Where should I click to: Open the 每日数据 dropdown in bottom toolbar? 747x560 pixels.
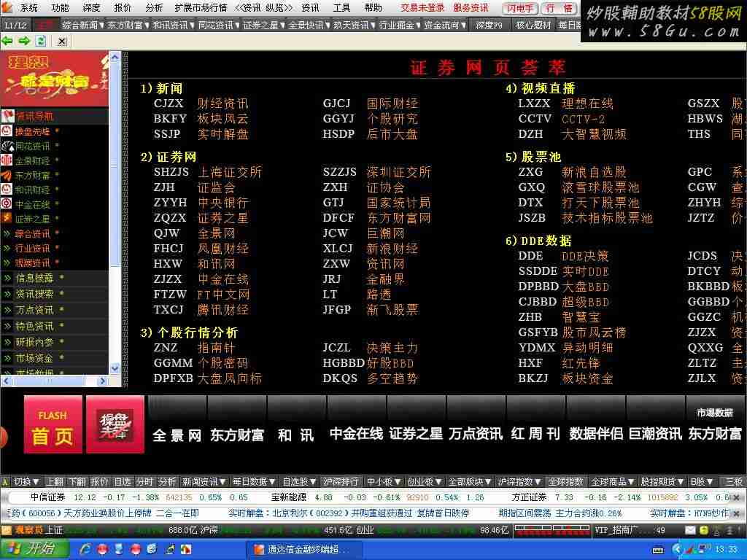(254, 482)
